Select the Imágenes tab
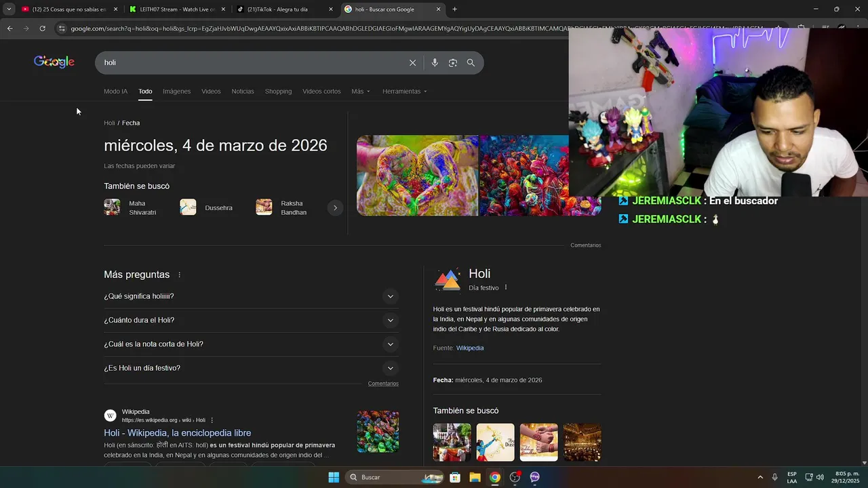The image size is (868, 488). [x=176, y=91]
